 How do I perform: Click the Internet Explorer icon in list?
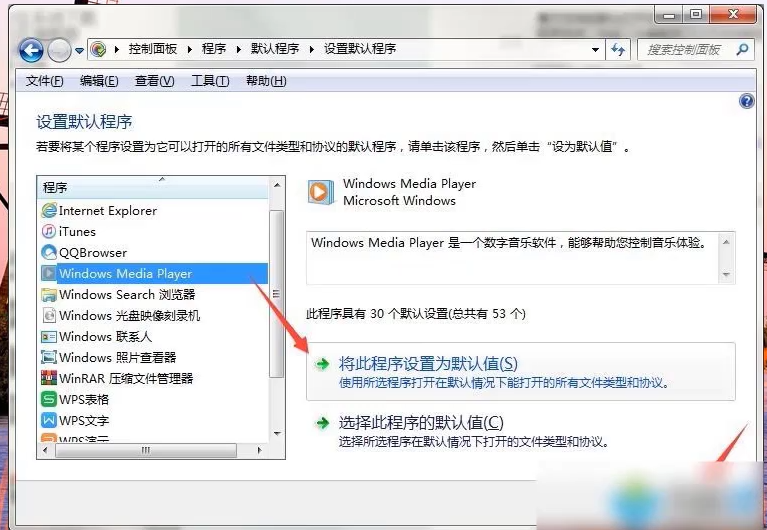point(49,211)
